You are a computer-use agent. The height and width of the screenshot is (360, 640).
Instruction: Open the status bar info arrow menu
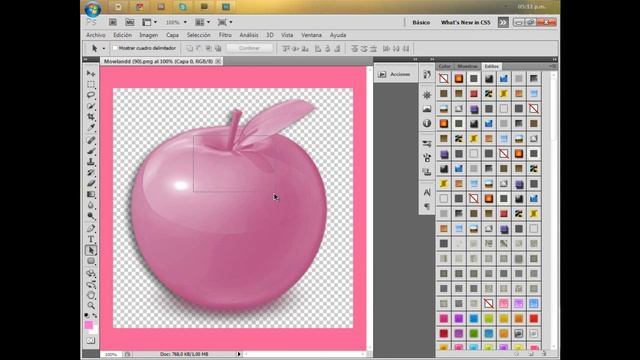pos(239,354)
